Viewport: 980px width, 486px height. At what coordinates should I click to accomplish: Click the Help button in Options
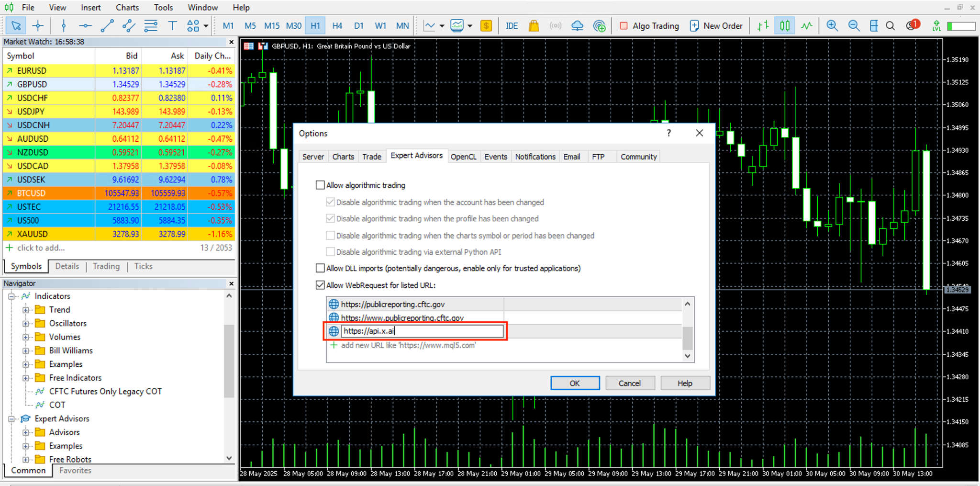(x=685, y=383)
